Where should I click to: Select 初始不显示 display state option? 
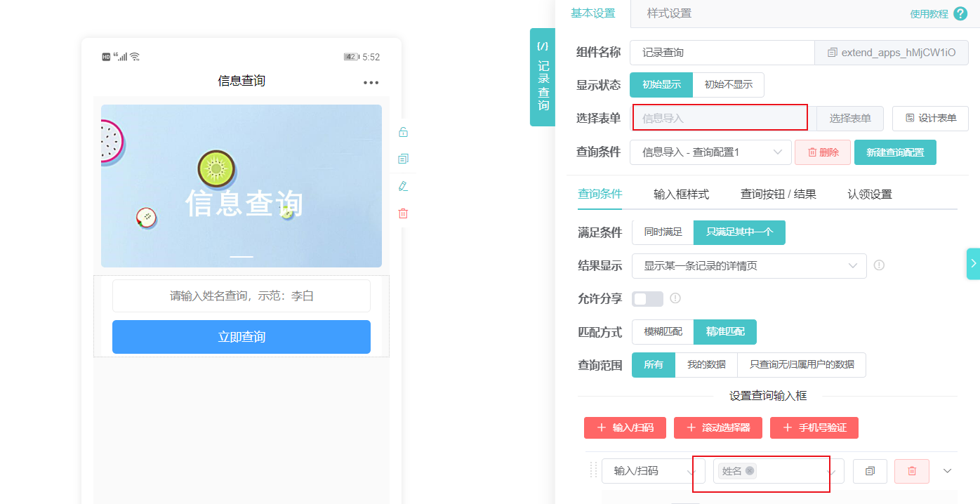click(x=728, y=84)
